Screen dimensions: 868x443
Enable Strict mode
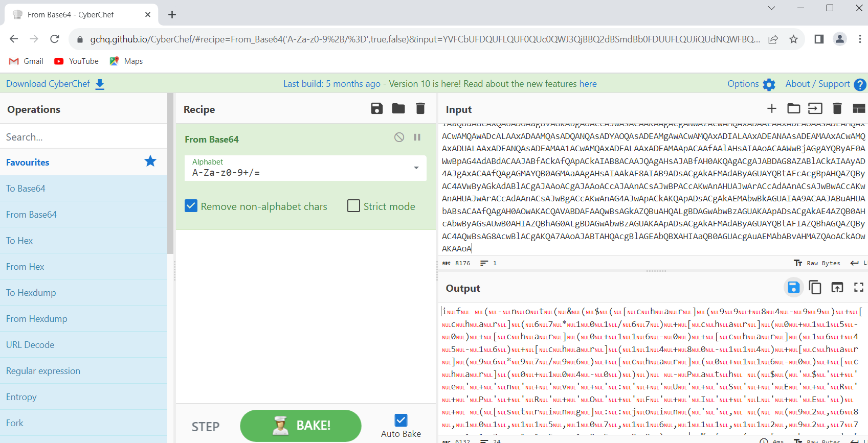click(x=353, y=206)
